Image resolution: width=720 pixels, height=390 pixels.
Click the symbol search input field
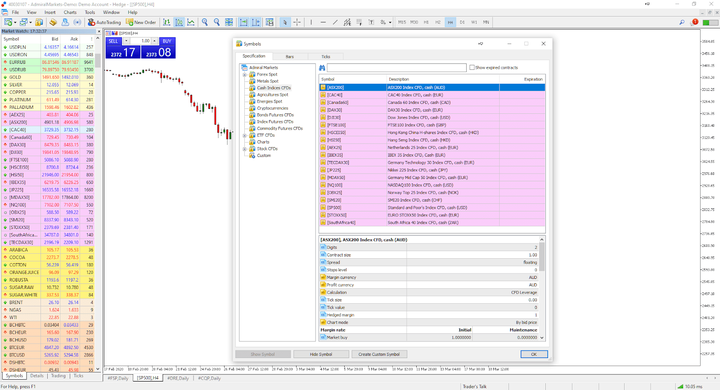397,68
